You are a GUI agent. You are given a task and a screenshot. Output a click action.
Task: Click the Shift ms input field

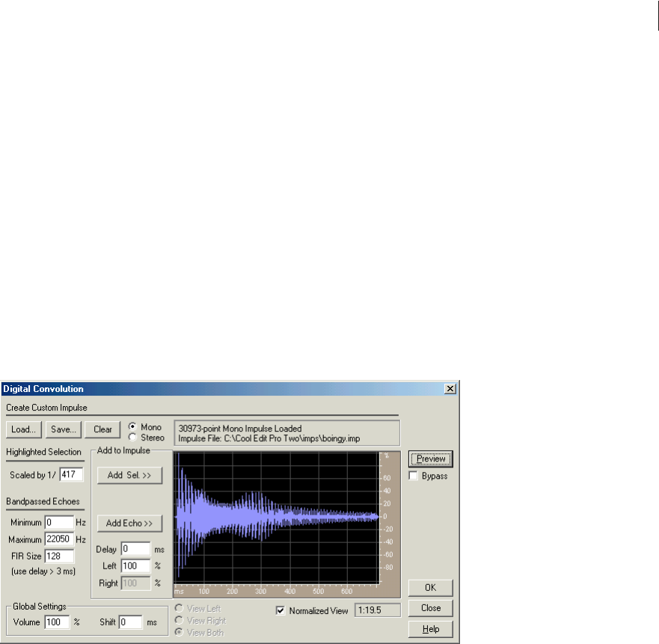click(x=131, y=622)
